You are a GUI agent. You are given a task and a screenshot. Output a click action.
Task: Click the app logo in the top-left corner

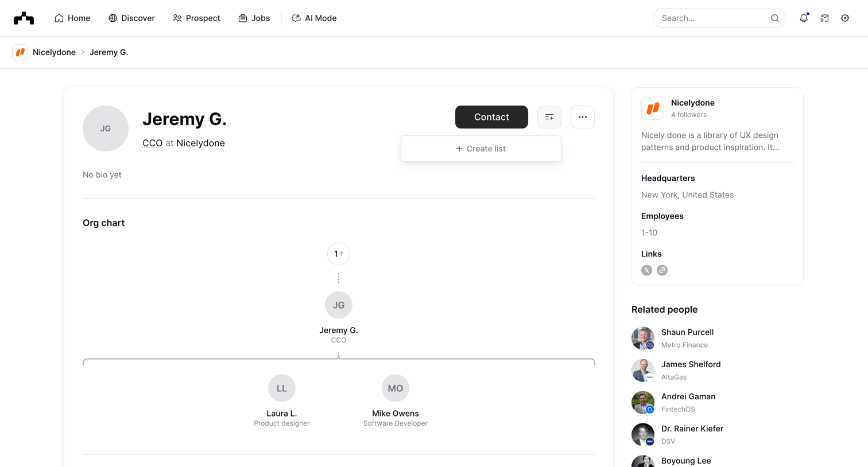[x=24, y=18]
